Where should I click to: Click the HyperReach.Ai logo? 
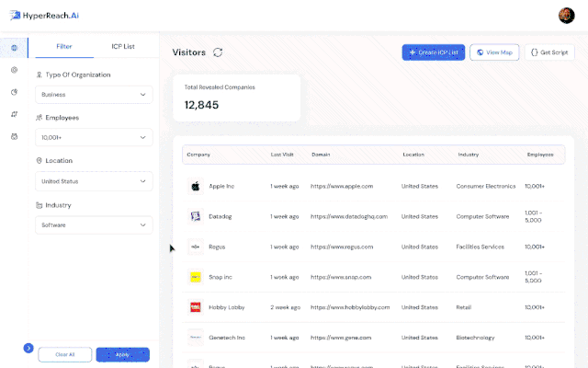tap(46, 16)
